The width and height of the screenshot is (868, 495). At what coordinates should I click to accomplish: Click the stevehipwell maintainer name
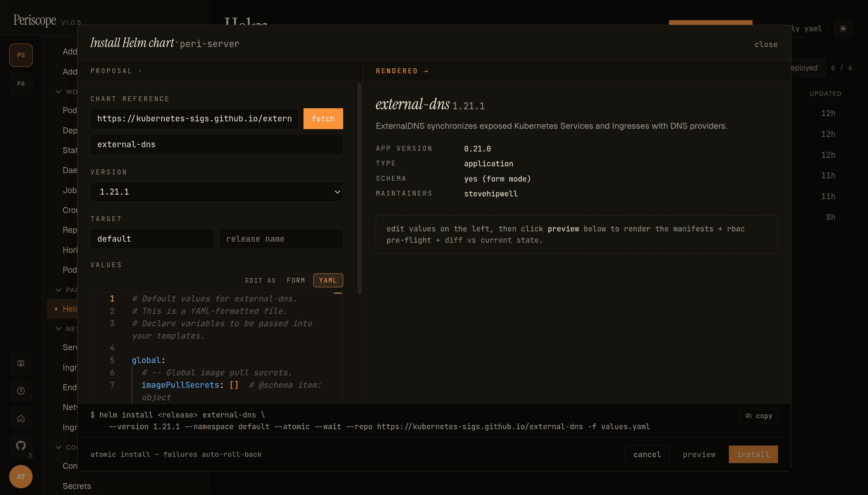point(491,194)
